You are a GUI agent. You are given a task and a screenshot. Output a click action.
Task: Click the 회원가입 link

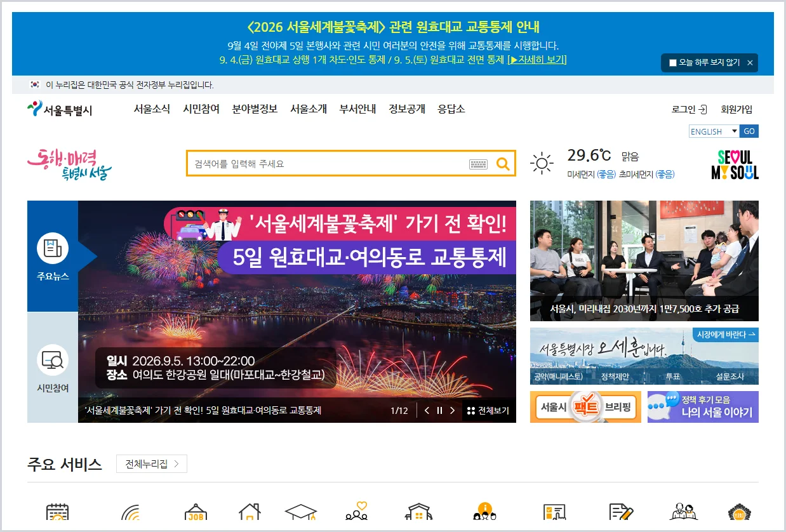[x=736, y=109]
